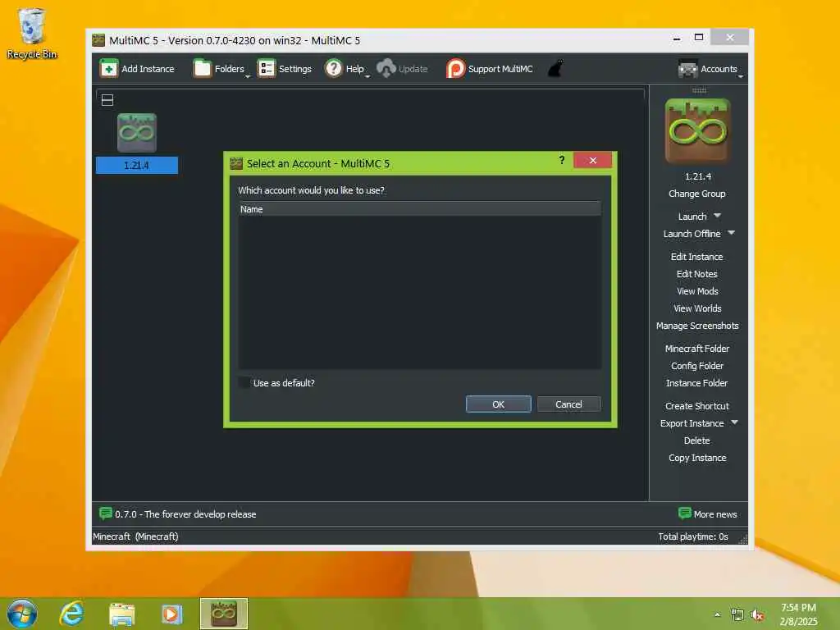Image resolution: width=840 pixels, height=630 pixels.
Task: Click the large instance icon in side panel
Action: coord(697,131)
